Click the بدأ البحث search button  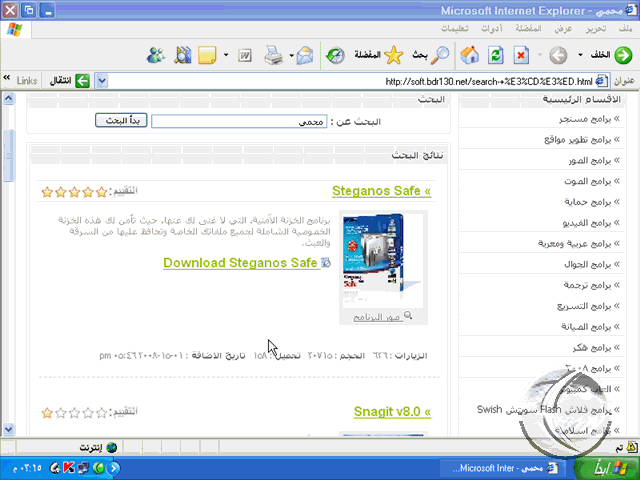(x=121, y=120)
